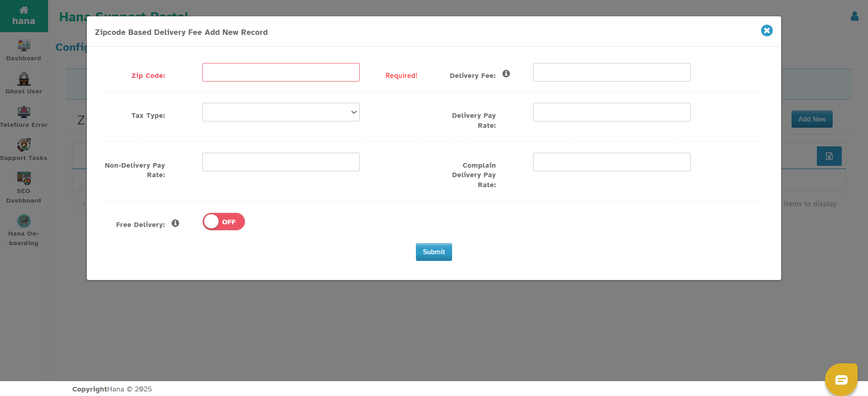Focus the Zip Code input field
Screen dimensions: 868x396
click(281, 72)
